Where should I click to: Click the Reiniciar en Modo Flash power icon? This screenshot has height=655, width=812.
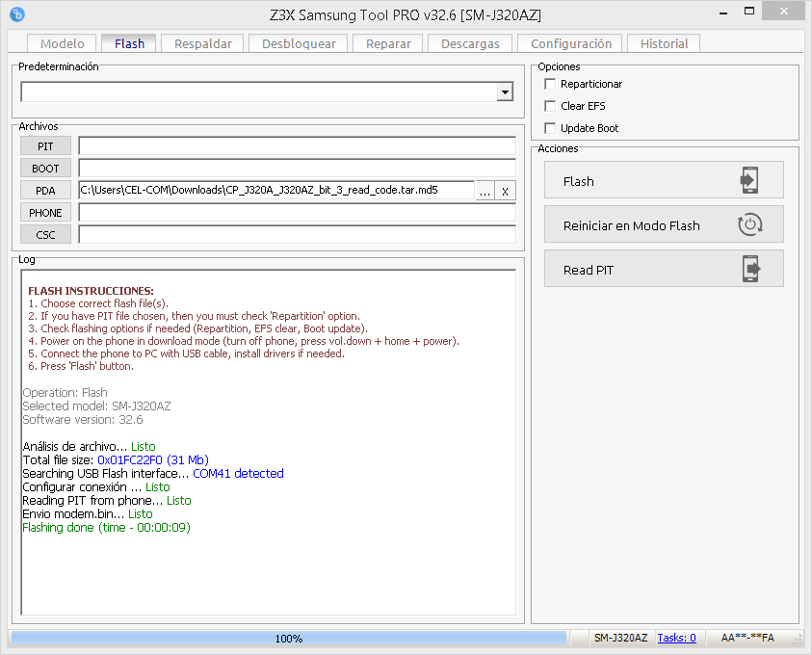pyautogui.click(x=749, y=224)
